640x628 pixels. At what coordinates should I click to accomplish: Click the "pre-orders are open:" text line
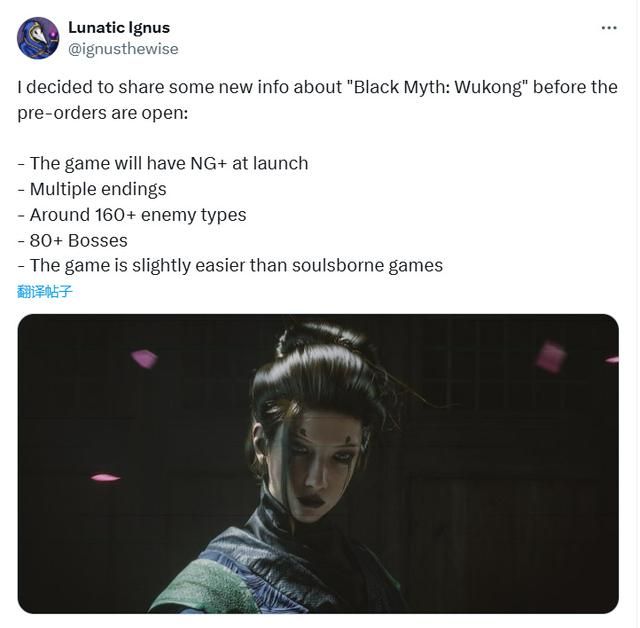[x=103, y=113]
